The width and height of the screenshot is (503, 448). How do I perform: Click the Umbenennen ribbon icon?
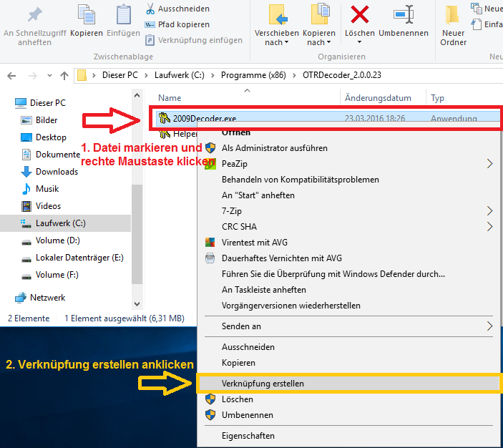point(404,14)
